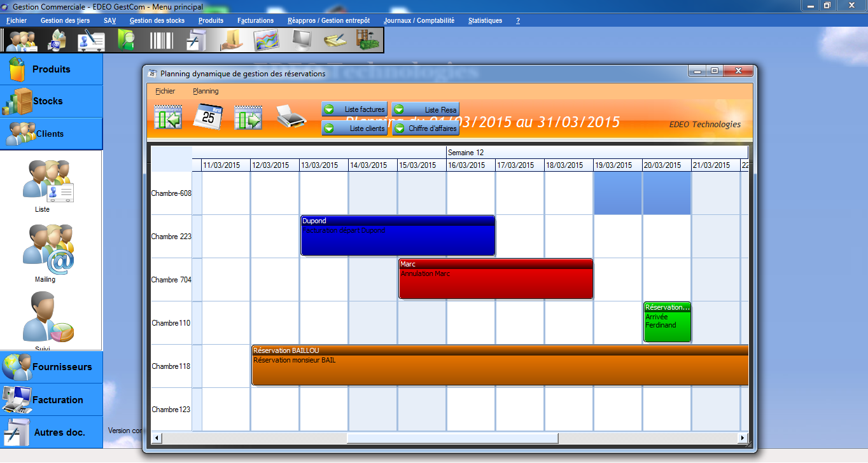
Task: Select the green Ferdinand arrival reservation
Action: pos(666,326)
